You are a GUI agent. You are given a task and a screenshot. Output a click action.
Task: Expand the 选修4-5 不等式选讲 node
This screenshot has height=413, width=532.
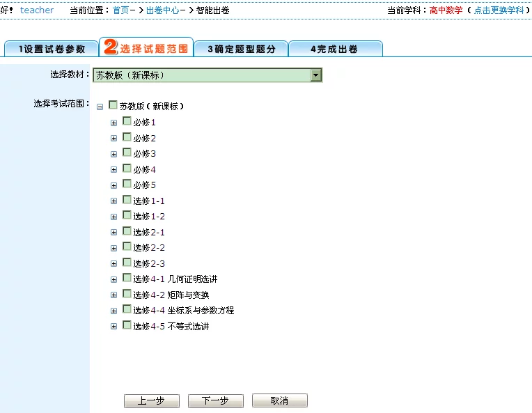pos(114,327)
